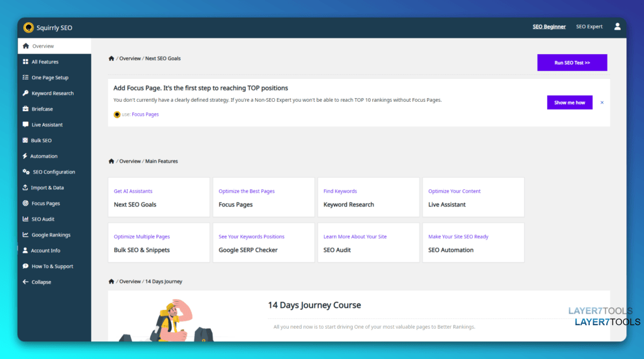Viewport: 644px width, 359px height.
Task: Click the SEO Audit chart icon
Action: (25, 219)
